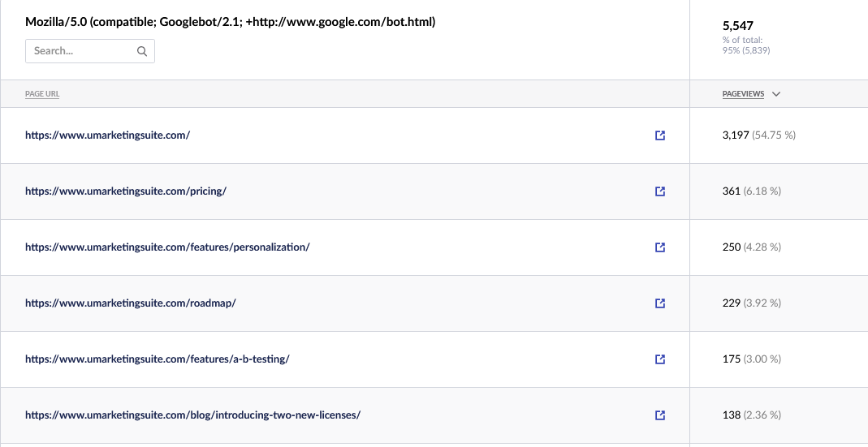Open the introducing-two-new-licenses blog URL
868x447 pixels.
[192, 415]
